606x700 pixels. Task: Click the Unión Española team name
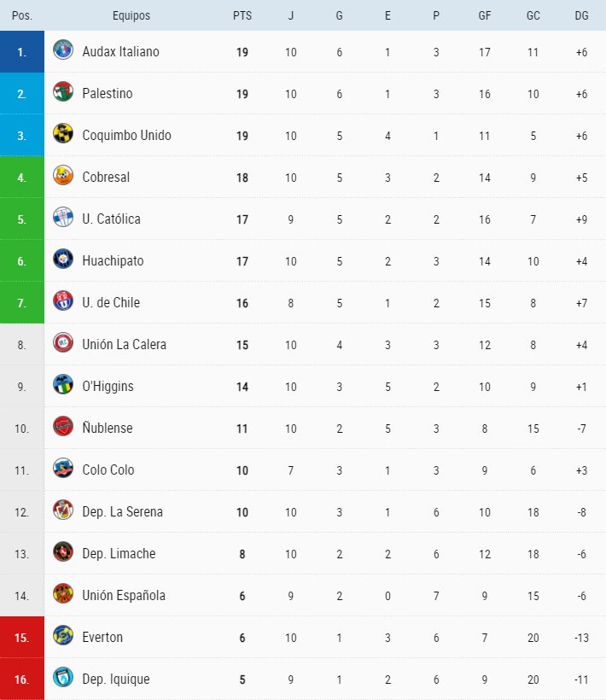124,595
